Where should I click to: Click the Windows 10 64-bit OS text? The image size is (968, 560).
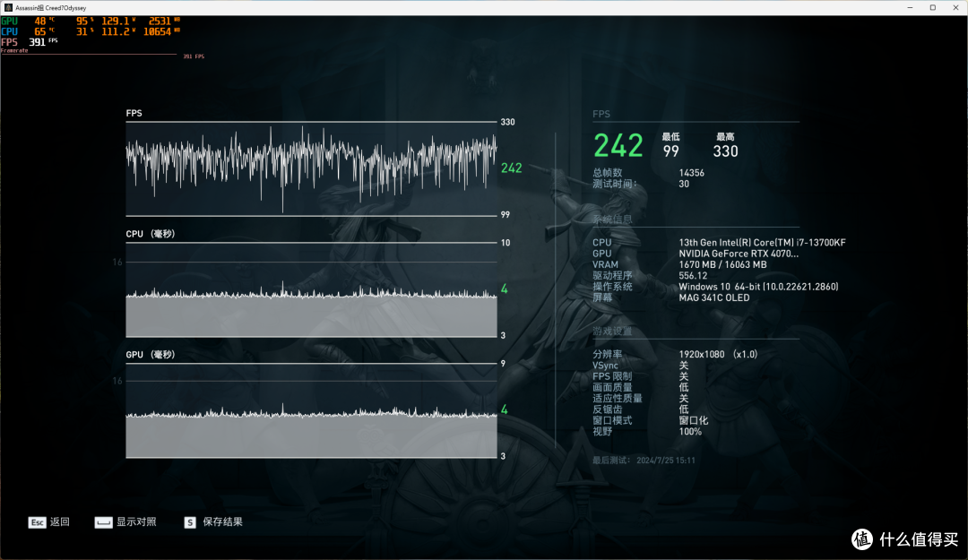[759, 287]
